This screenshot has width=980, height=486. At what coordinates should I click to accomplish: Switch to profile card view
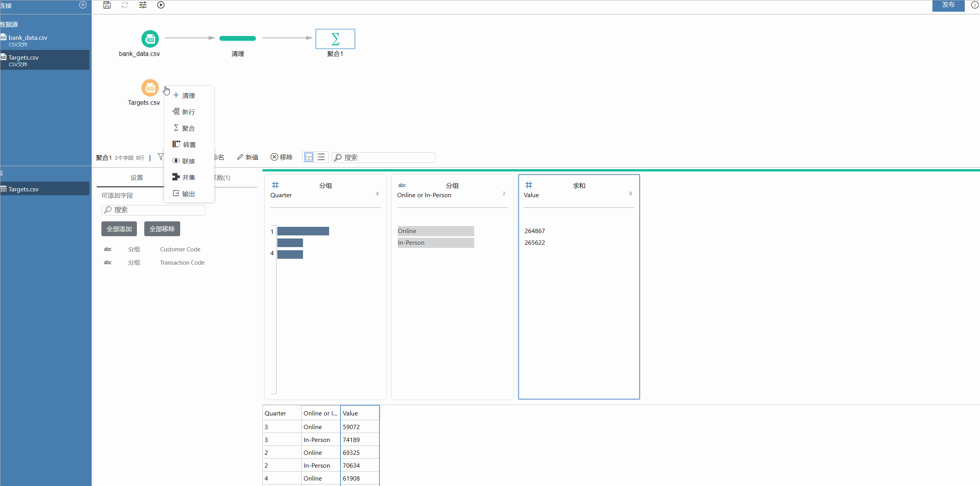[x=309, y=157]
